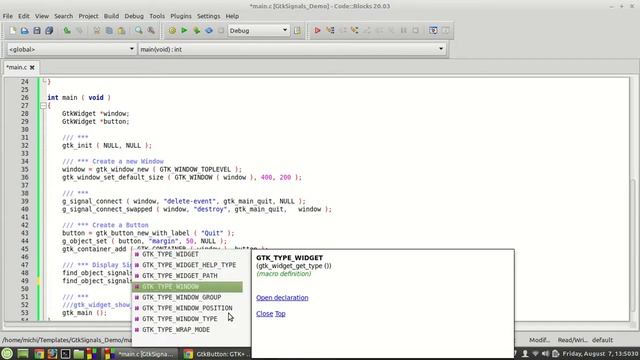Click the Top link in documentation popup
640x360 pixels.
pos(280,313)
